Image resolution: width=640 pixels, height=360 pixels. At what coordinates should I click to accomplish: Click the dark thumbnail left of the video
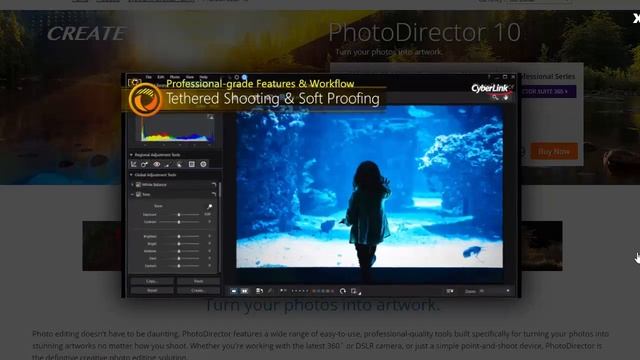pyautogui.click(x=102, y=246)
